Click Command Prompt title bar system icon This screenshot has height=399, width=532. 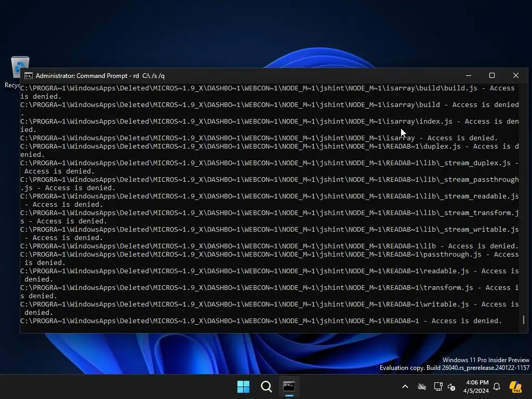coord(29,76)
